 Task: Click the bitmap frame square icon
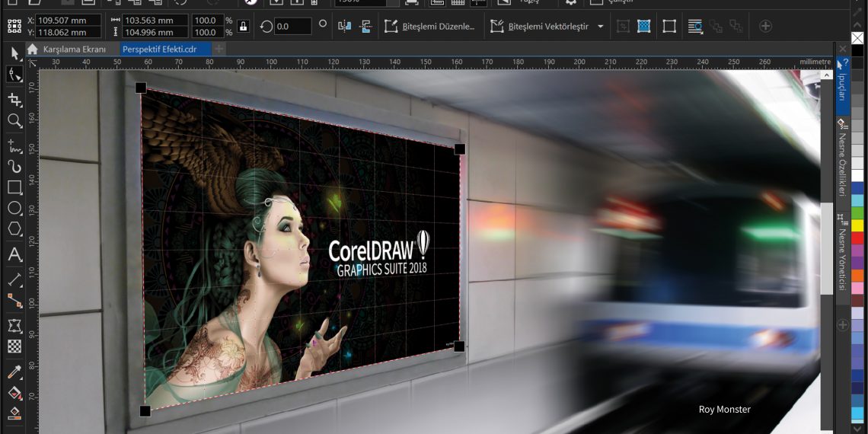669,26
